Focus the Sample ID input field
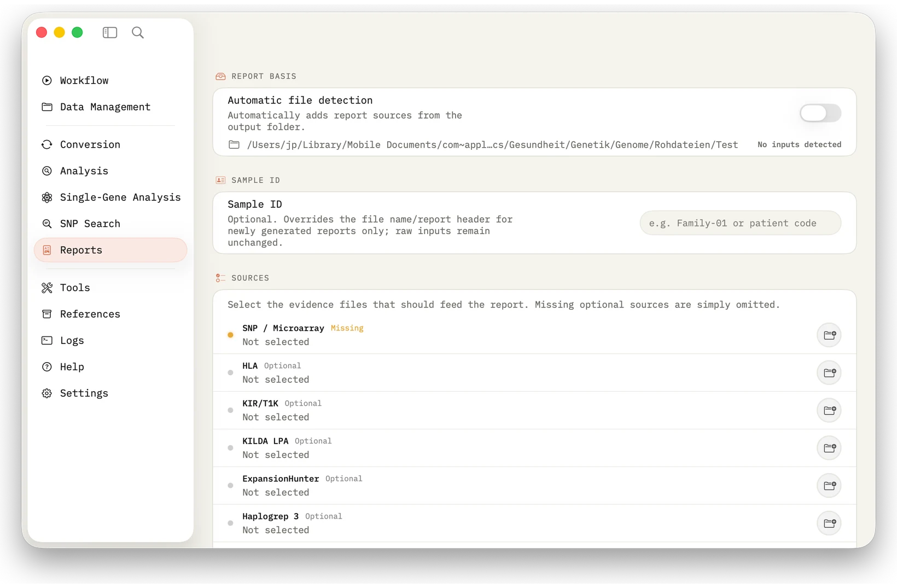 pyautogui.click(x=741, y=223)
